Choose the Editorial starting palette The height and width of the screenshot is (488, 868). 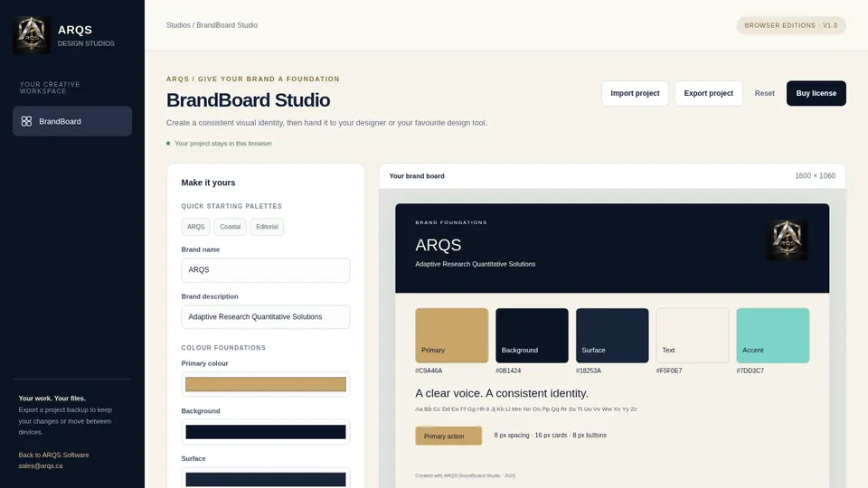click(x=267, y=227)
